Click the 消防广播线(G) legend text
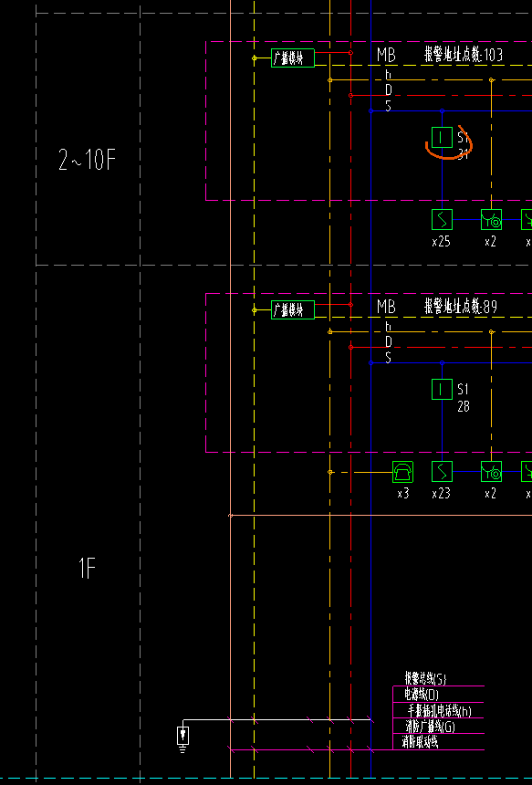 click(x=430, y=726)
